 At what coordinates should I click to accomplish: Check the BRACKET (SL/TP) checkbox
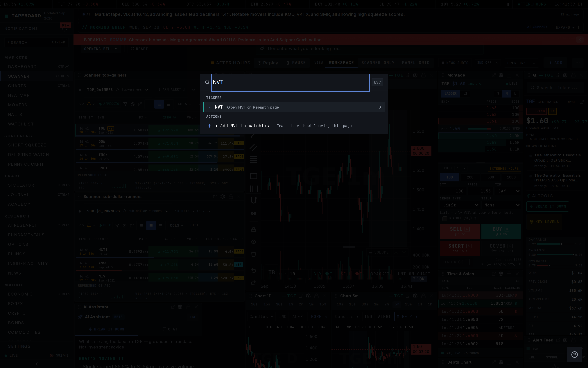tap(445, 219)
